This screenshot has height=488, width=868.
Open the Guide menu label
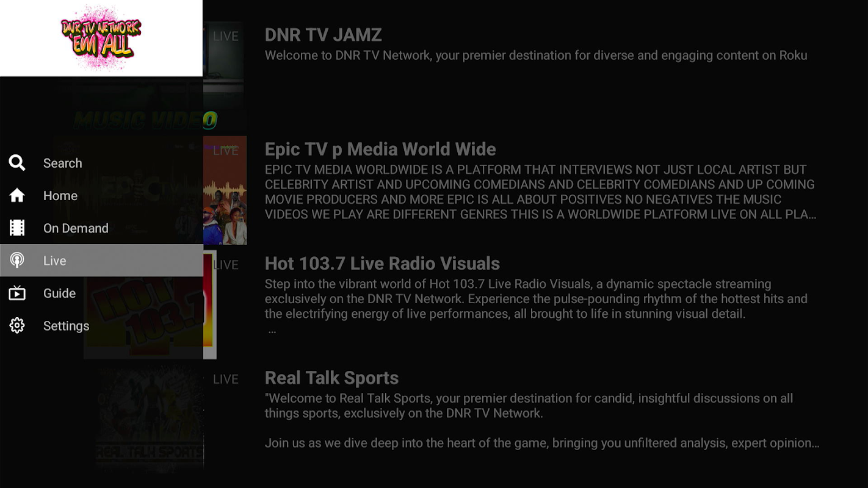click(59, 293)
